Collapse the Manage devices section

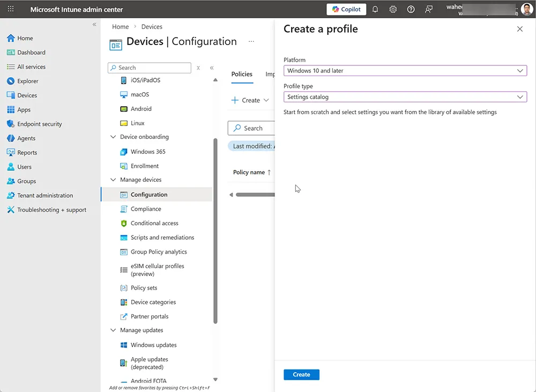point(113,180)
